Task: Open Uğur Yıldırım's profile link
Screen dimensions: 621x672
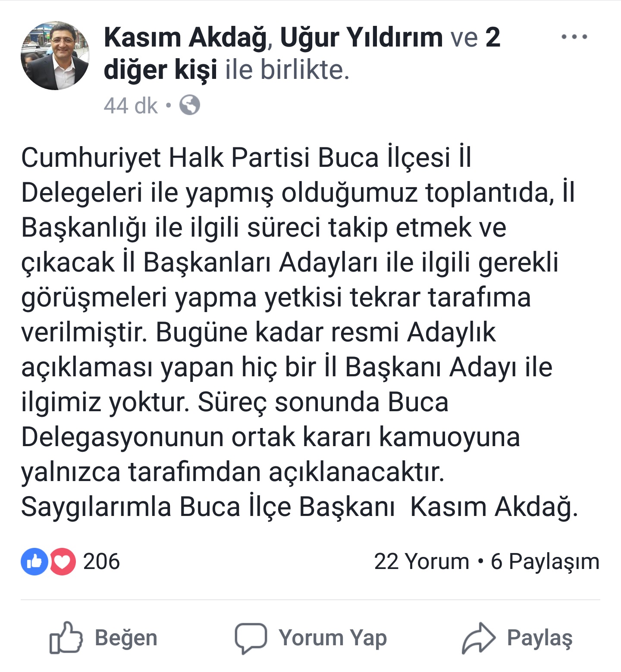Action: pyautogui.click(x=361, y=37)
